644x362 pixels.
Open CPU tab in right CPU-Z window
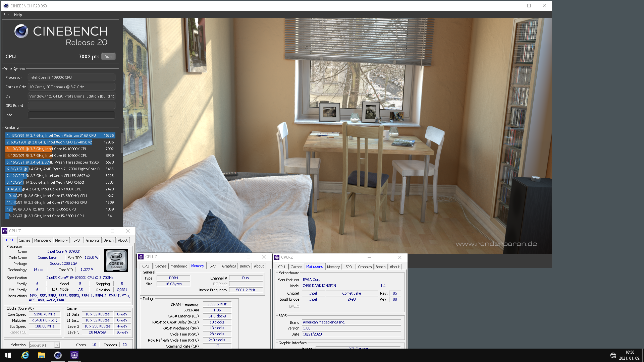pos(281,267)
